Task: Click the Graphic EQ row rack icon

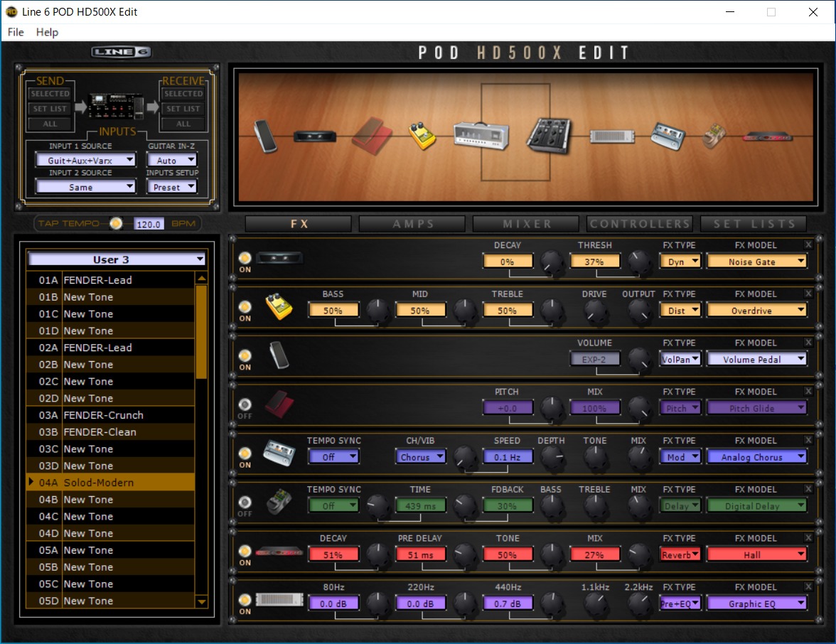Action: (279, 600)
